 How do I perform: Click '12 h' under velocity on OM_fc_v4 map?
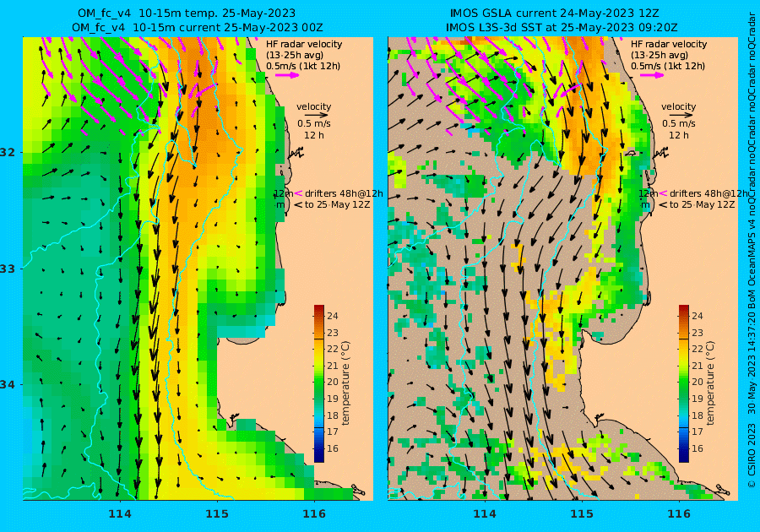(x=313, y=135)
